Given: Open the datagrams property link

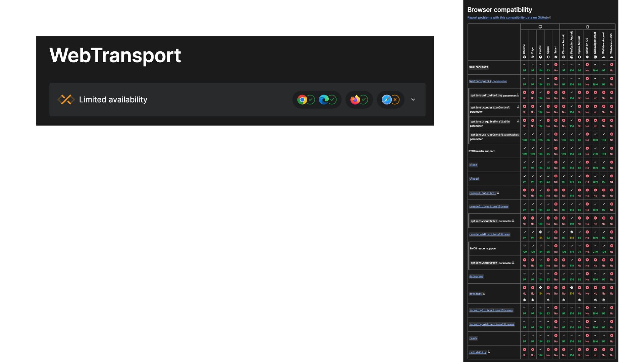Looking at the screenshot, I should point(476,277).
